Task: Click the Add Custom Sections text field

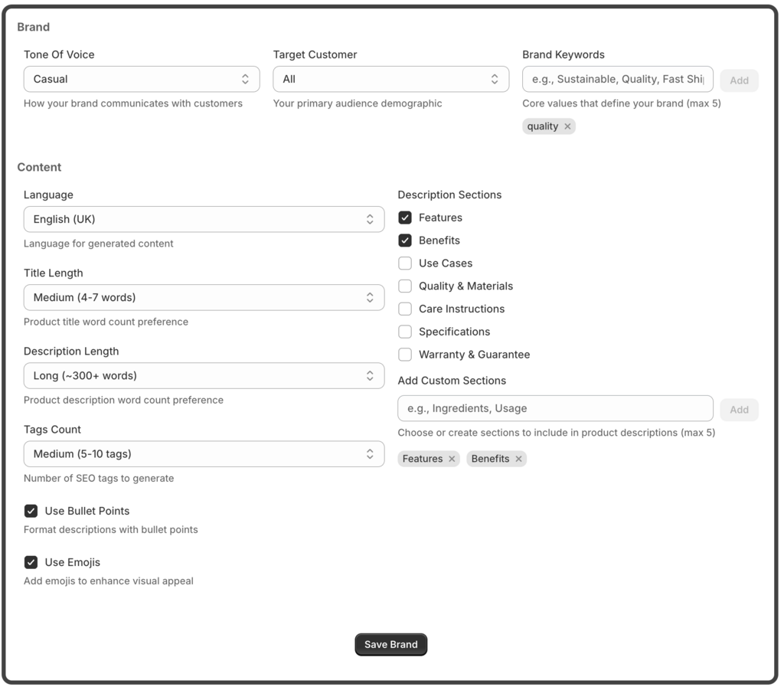Action: 555,408
